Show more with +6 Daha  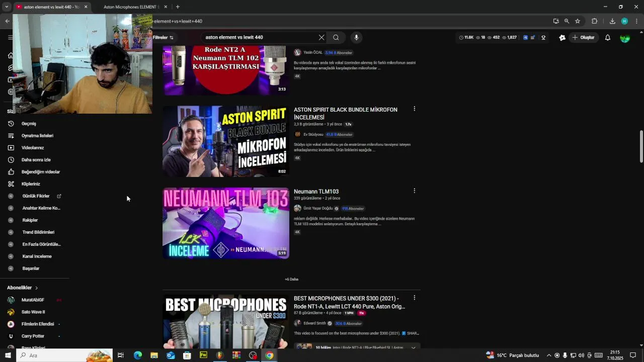[x=291, y=280]
